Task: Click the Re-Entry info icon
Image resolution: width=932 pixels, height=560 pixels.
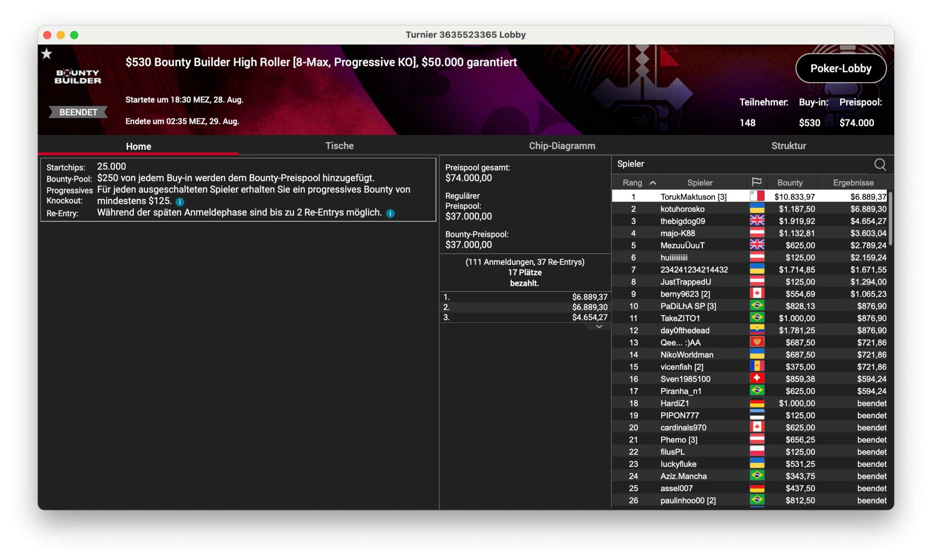Action: pyautogui.click(x=390, y=214)
